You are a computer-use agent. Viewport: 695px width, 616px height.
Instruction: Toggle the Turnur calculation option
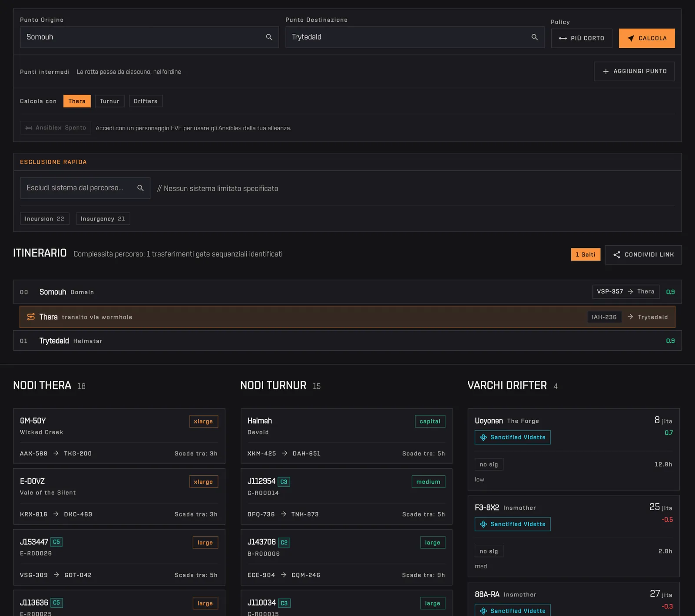click(109, 101)
